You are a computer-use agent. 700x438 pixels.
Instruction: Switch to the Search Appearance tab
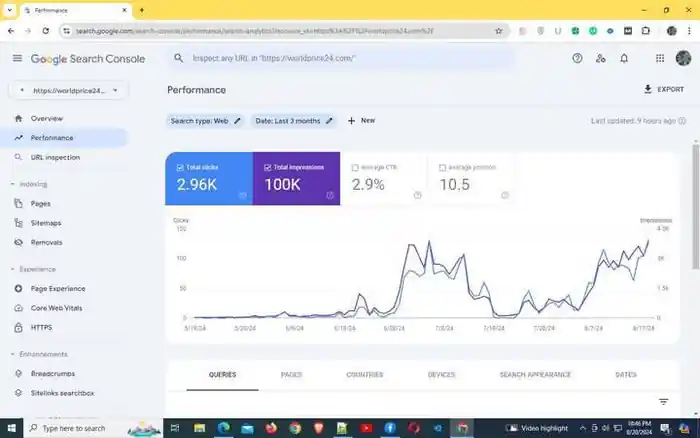pyautogui.click(x=535, y=375)
